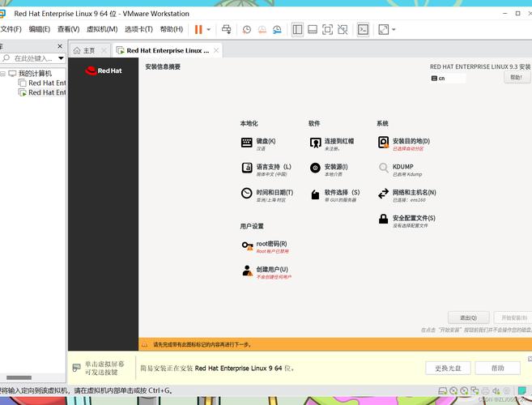Click the orange warning banner message
This screenshot has width=532, height=405.
(x=202, y=344)
